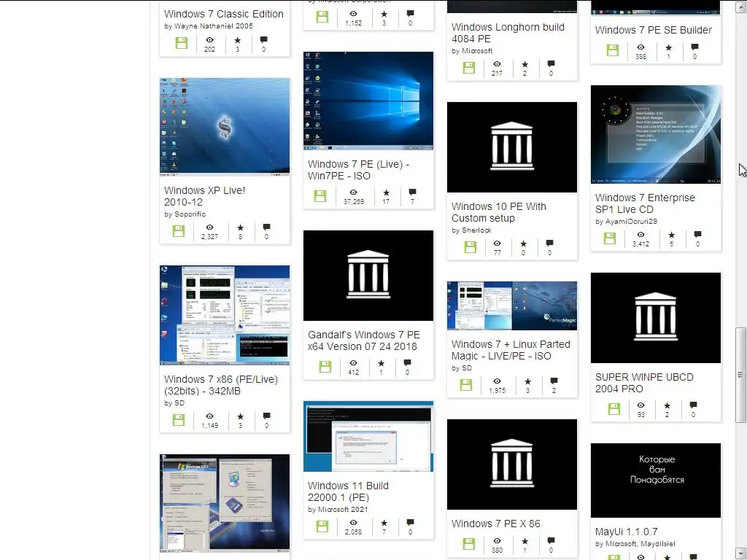
Task: Click view count '2,058'
Action: point(354,532)
